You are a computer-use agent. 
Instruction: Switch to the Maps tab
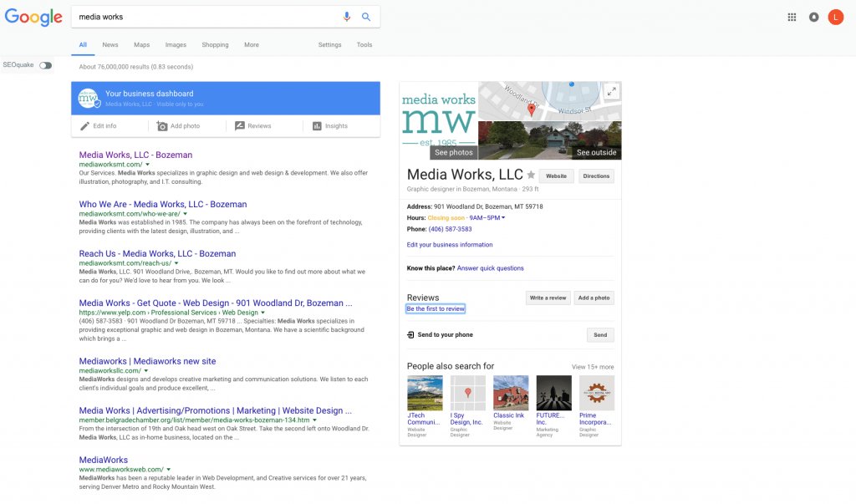click(x=142, y=45)
